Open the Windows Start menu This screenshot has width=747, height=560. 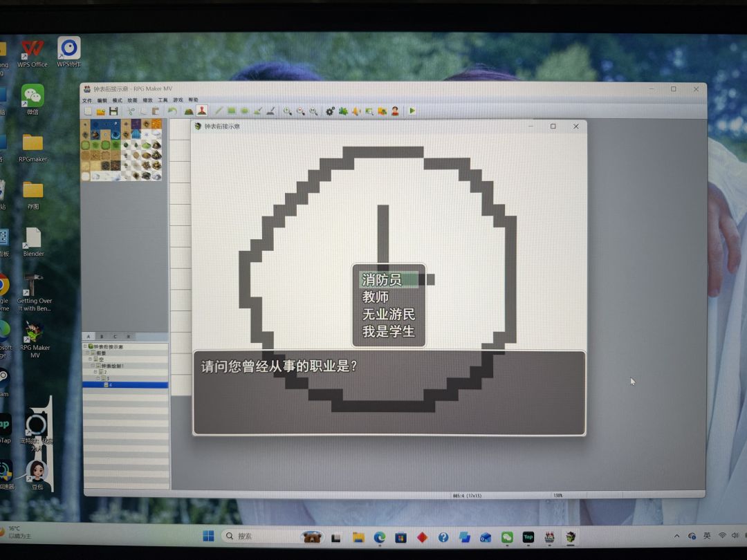[208, 536]
